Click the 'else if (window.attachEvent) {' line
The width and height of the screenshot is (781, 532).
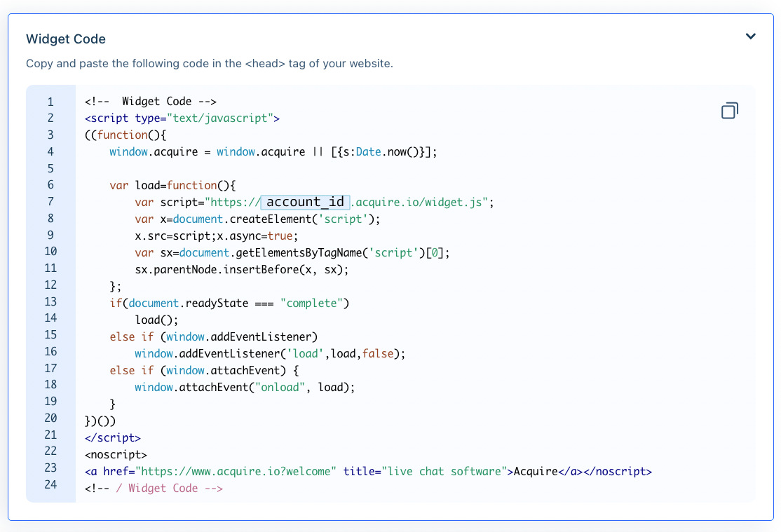[204, 371]
